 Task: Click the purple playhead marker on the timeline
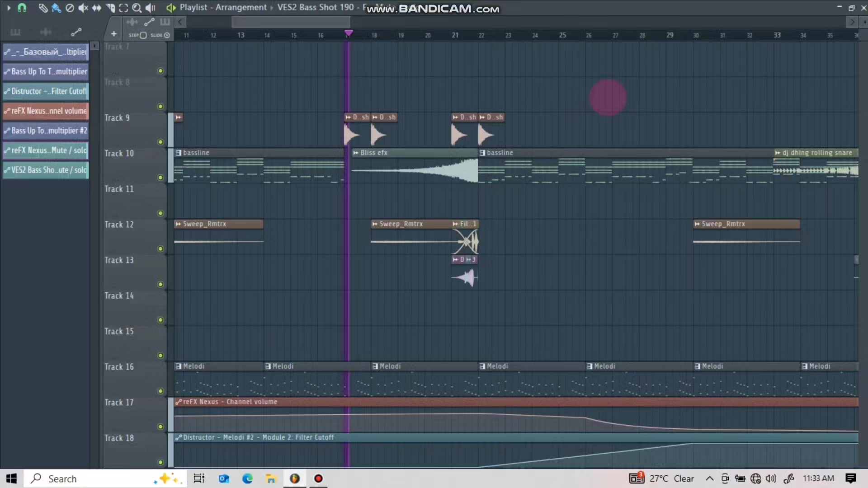[349, 33]
